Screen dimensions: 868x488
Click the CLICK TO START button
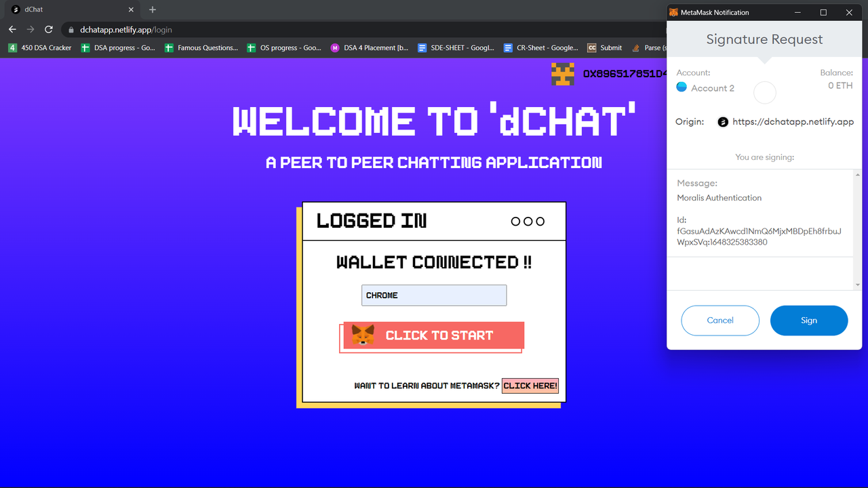point(434,335)
